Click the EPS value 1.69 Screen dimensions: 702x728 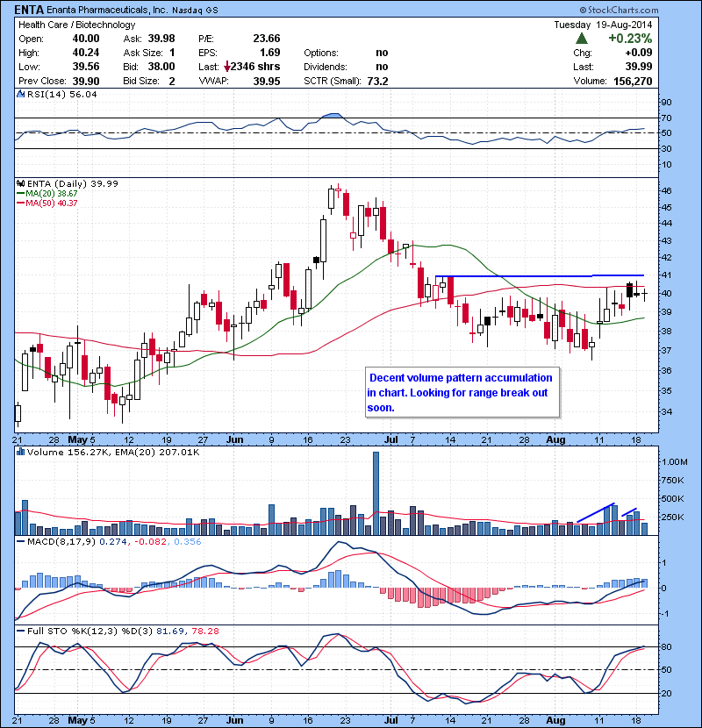click(270, 53)
